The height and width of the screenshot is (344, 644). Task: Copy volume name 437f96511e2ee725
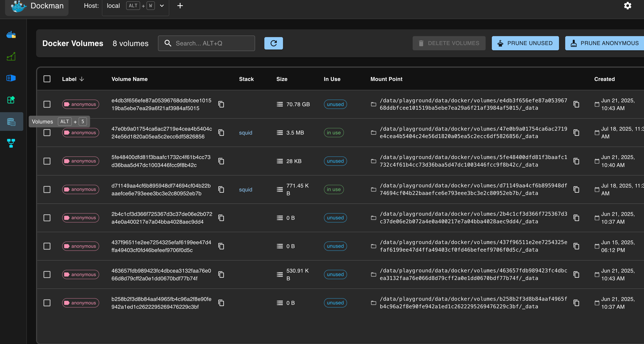point(221,246)
